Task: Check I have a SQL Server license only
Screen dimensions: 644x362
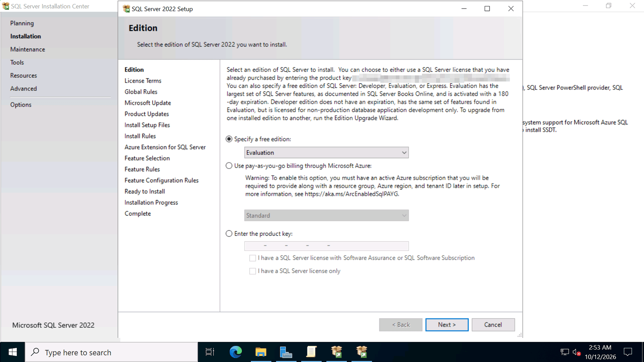Action: coord(252,271)
